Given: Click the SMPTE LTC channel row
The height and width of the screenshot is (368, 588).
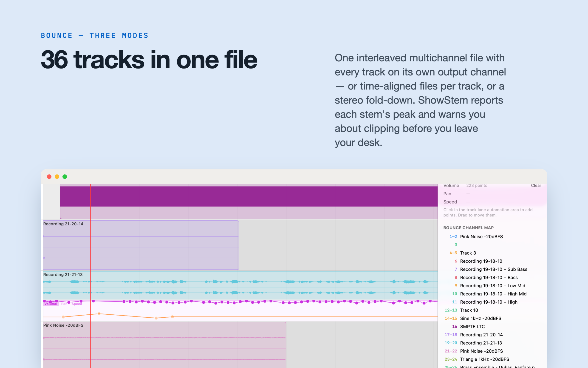Looking at the screenshot, I should (x=492, y=327).
